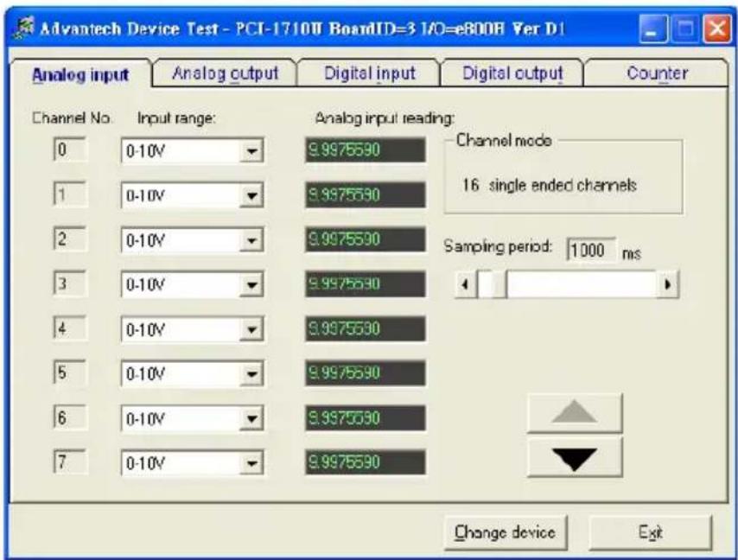Open channel 6 input range dropdown
738x560 pixels.
tap(251, 419)
